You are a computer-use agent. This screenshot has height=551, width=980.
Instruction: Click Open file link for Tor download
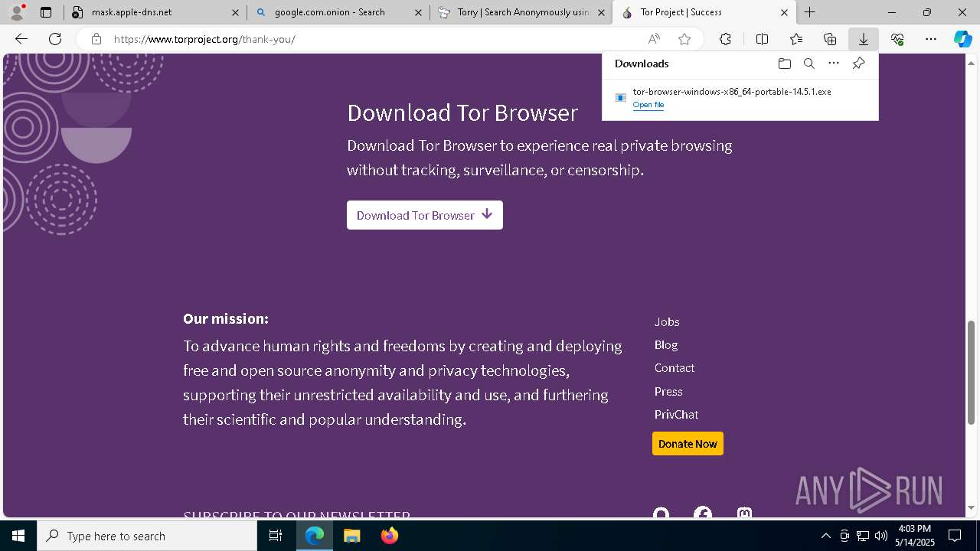648,105
